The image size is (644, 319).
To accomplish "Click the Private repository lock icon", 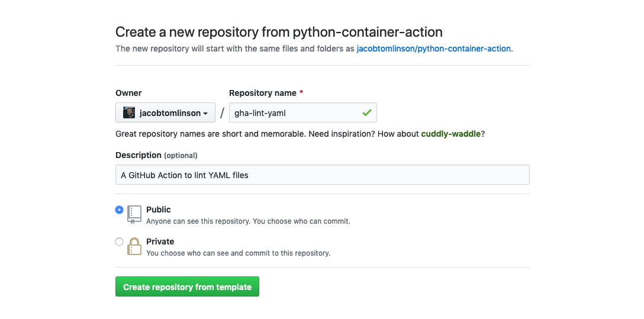I will point(134,246).
